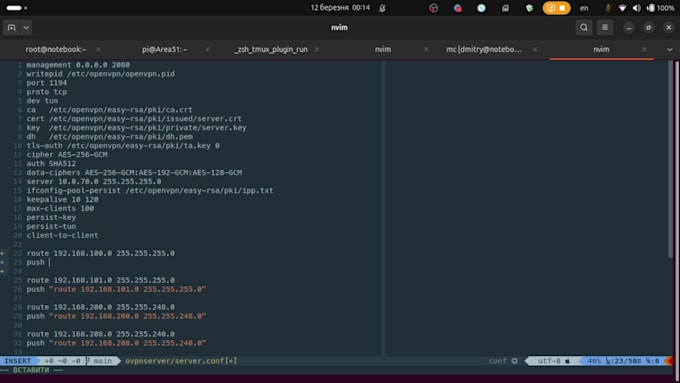Image resolution: width=680 pixels, height=383 pixels.
Task: Close the _zsh_tmux_plugin_run tab
Action: (x=317, y=49)
